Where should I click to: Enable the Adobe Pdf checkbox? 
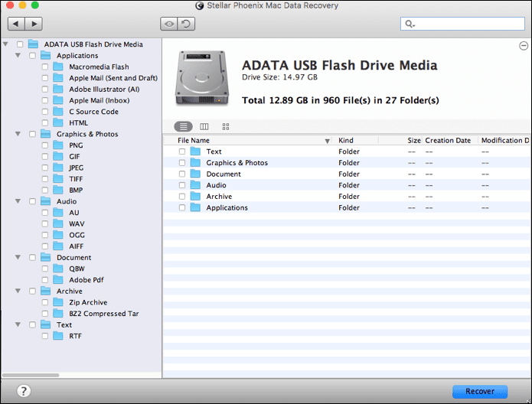pos(45,280)
